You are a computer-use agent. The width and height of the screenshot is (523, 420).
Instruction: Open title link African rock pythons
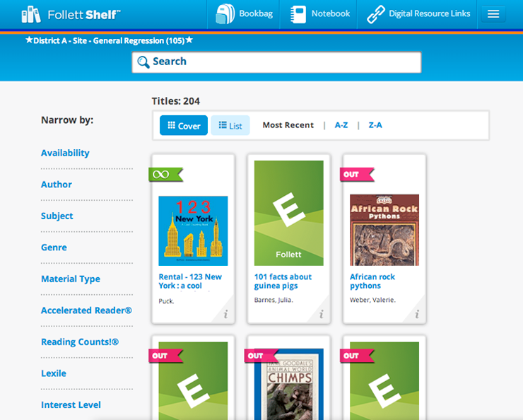[x=372, y=281]
